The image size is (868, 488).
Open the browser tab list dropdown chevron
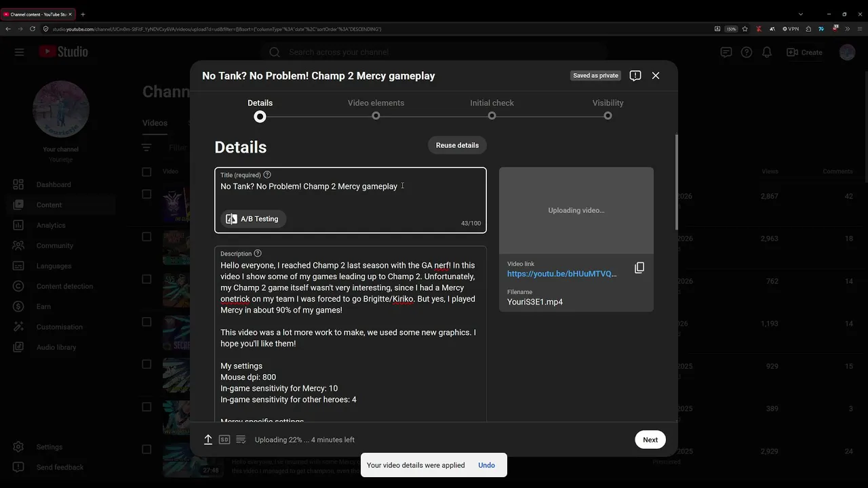click(x=801, y=14)
